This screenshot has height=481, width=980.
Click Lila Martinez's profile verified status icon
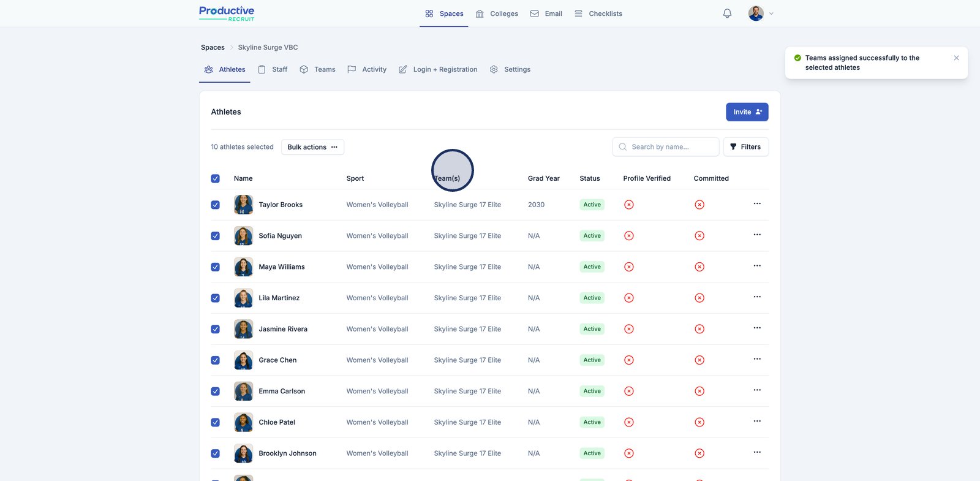point(628,298)
